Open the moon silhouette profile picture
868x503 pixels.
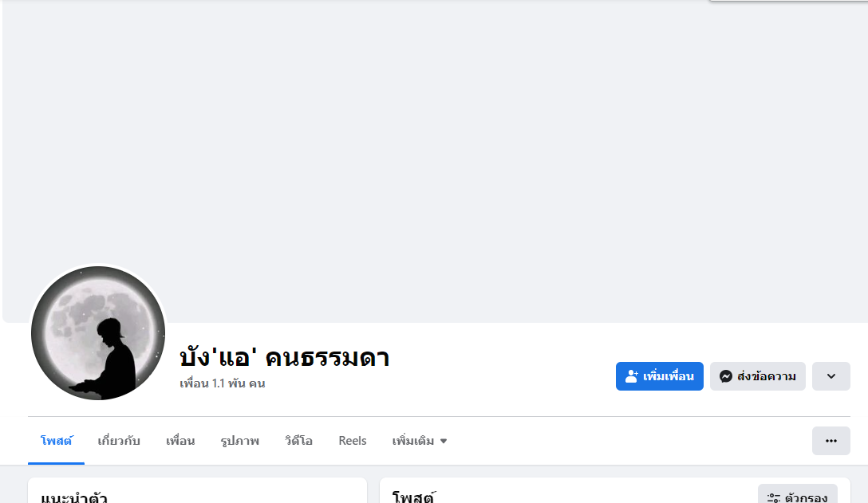pyautogui.click(x=98, y=333)
